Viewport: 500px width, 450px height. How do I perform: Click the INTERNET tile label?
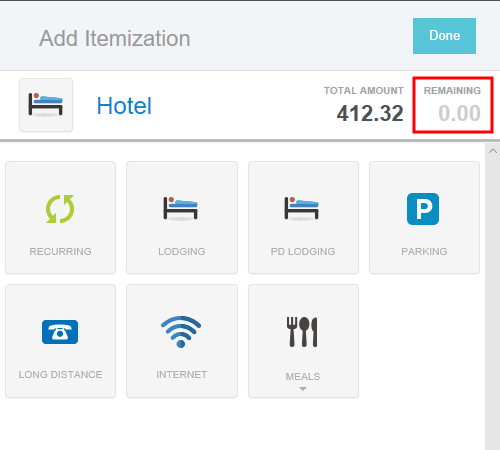(182, 375)
